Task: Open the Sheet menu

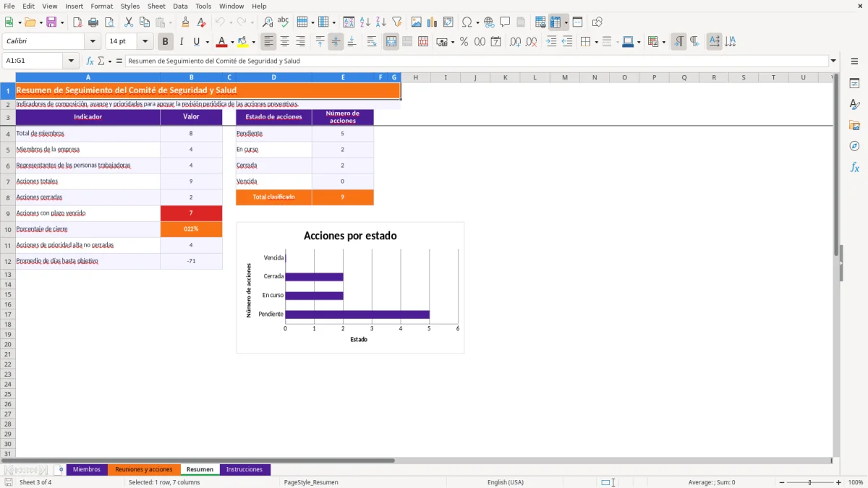Action: tap(156, 6)
